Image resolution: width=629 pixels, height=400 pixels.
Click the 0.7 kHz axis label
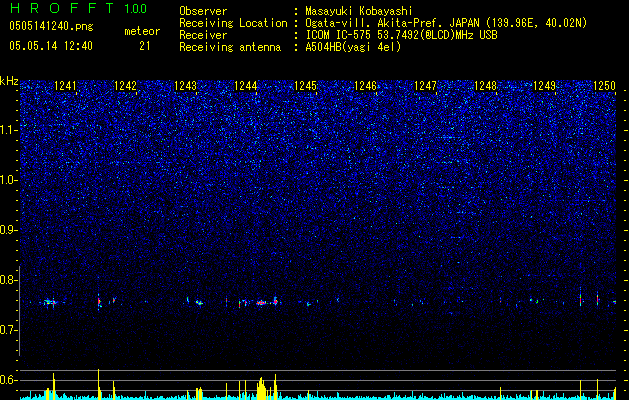8,330
